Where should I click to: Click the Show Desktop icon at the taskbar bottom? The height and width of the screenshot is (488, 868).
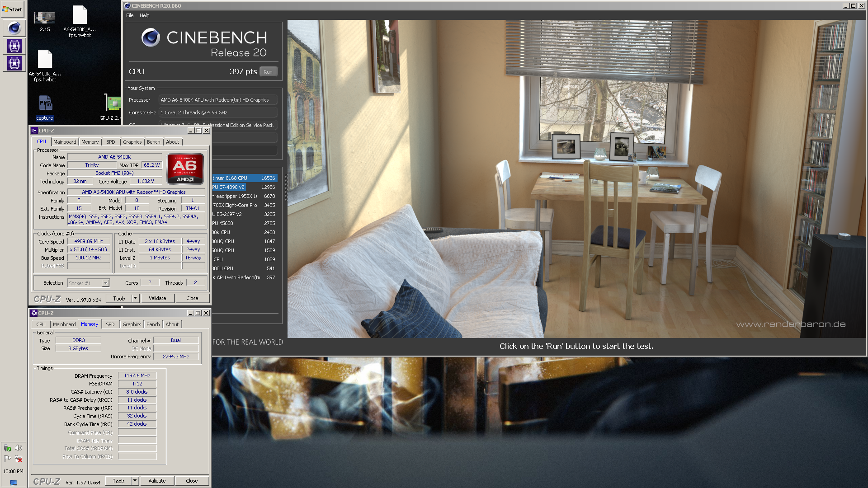tap(13, 483)
